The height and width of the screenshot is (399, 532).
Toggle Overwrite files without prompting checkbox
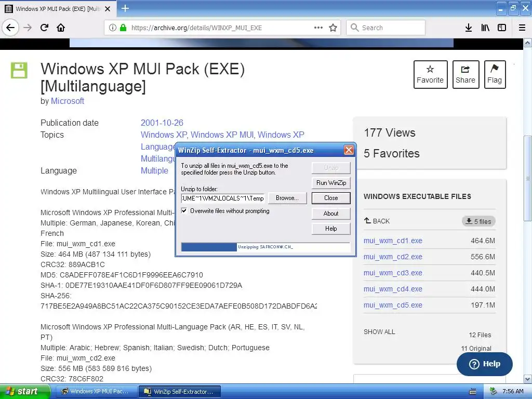tap(184, 211)
